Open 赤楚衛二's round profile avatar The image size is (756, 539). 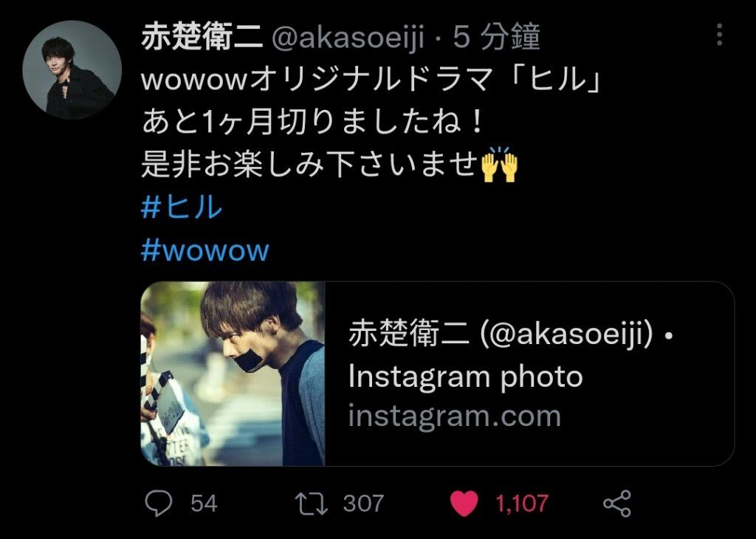[72, 70]
